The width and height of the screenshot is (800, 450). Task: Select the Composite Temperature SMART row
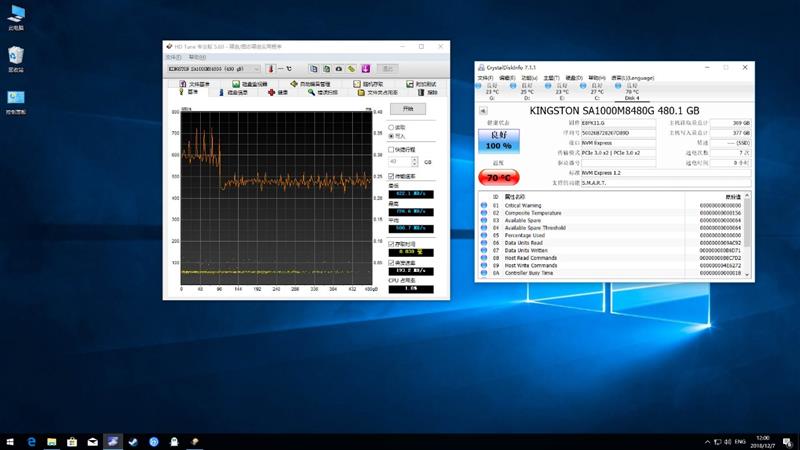pos(611,213)
